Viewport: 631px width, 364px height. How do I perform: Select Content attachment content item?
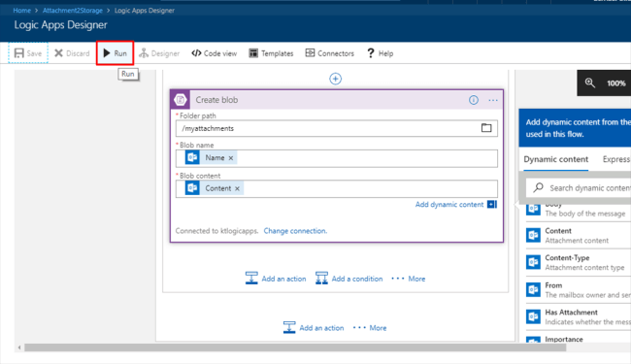579,236
